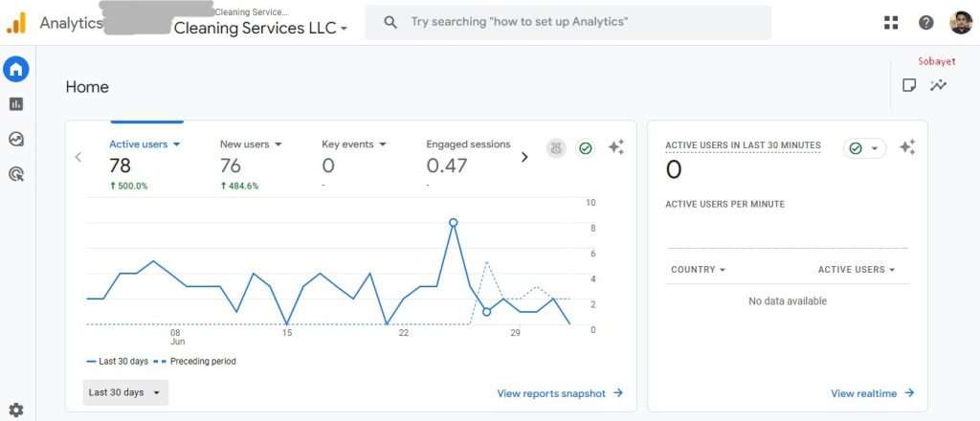The image size is (980, 421).
Task: Open the Last 30 days date selector
Action: (x=125, y=392)
